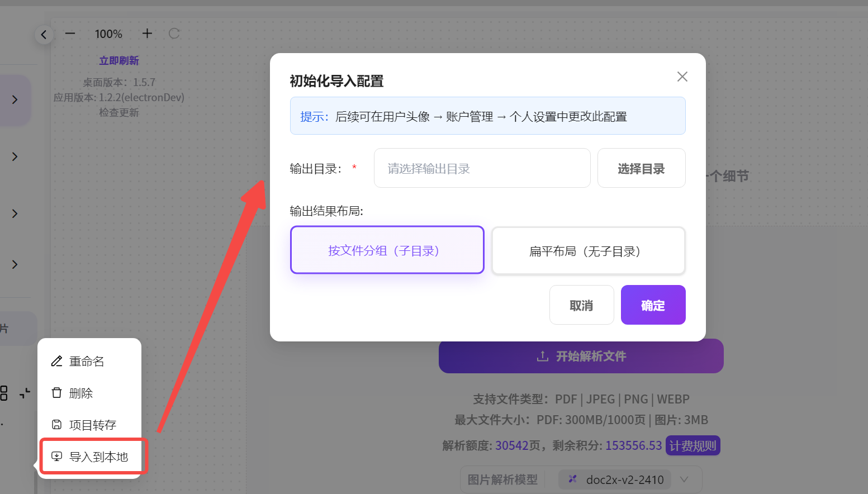Click the canvas refresh icon next to zoom controls
Viewport: 868px width, 494px height.
coord(174,34)
